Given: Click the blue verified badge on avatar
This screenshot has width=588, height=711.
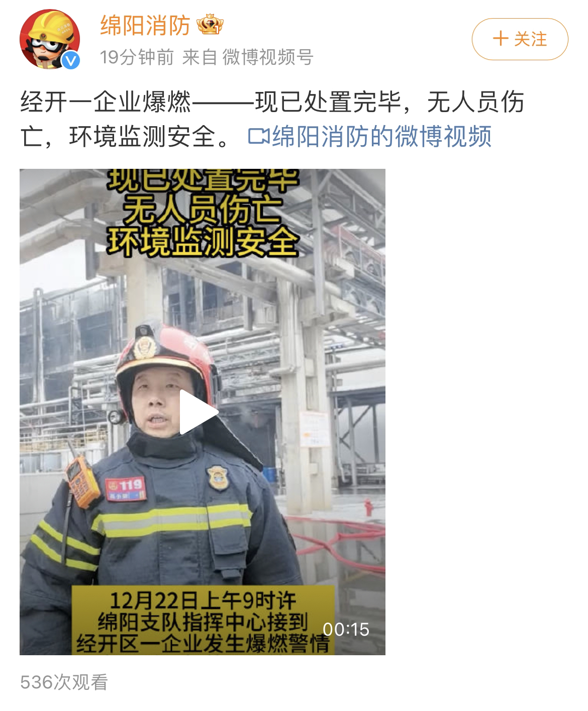Looking at the screenshot, I should point(71,60).
